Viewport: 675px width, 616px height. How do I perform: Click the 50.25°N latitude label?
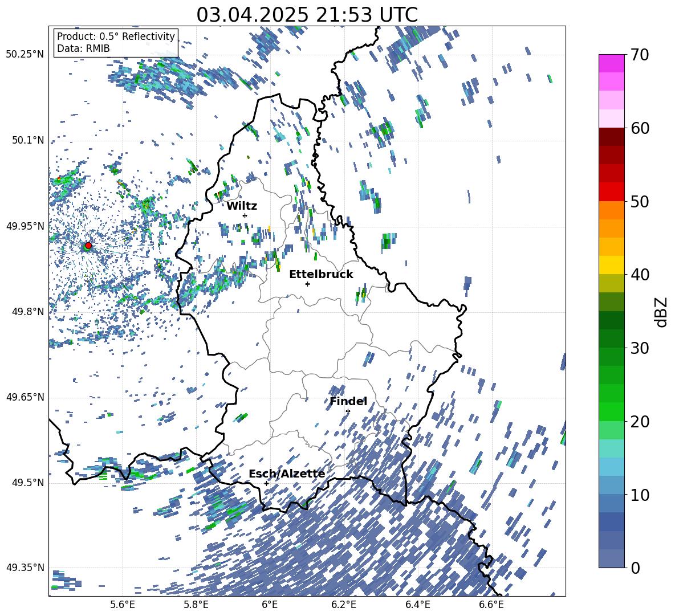click(x=25, y=55)
